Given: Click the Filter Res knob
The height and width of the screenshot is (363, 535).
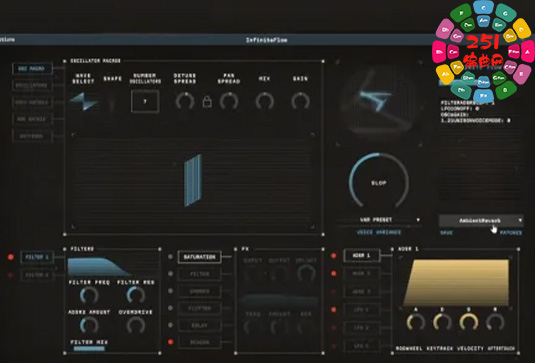Looking at the screenshot, I should pos(135,295).
